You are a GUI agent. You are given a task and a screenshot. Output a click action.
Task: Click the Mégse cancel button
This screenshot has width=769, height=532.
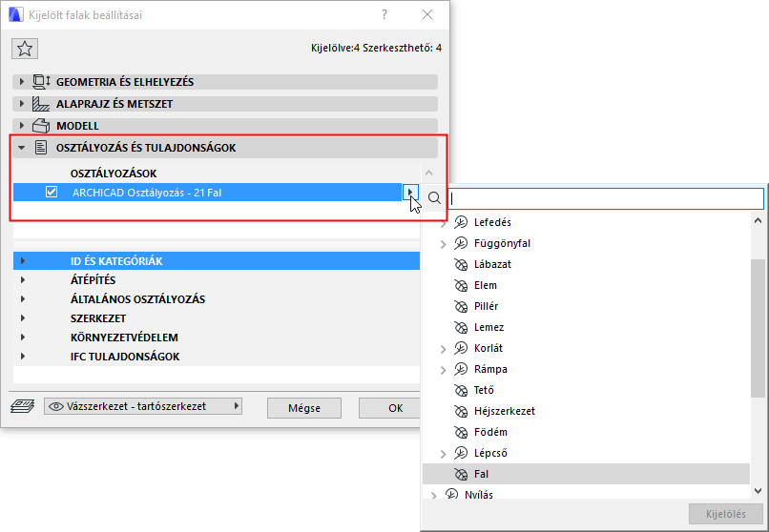tap(304, 408)
